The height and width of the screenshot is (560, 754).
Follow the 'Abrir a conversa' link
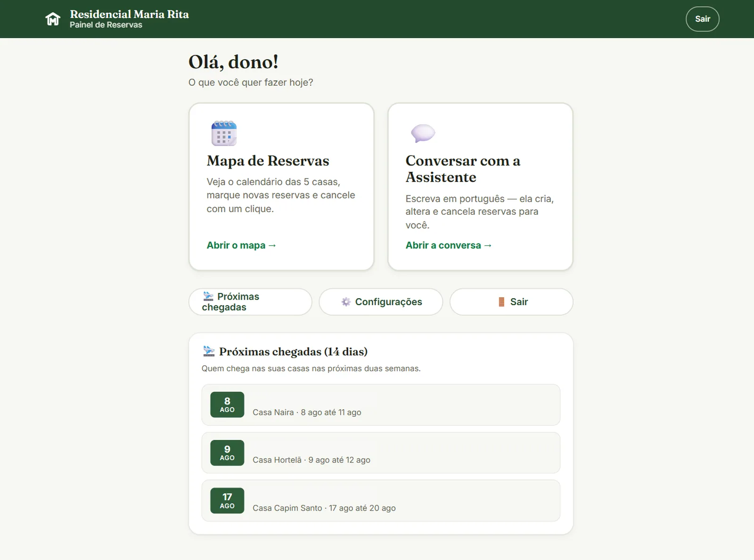[x=449, y=245]
